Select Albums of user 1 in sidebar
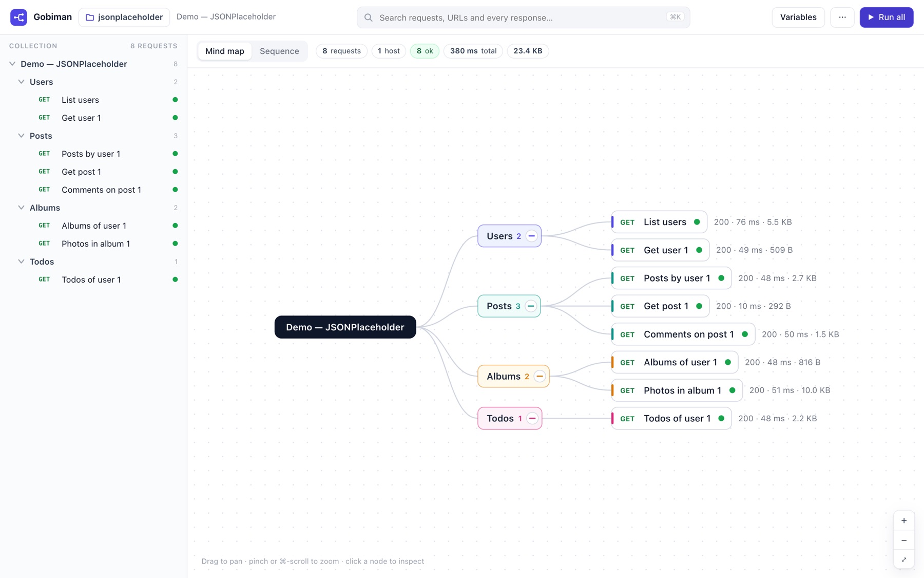The image size is (924, 578). point(93,226)
